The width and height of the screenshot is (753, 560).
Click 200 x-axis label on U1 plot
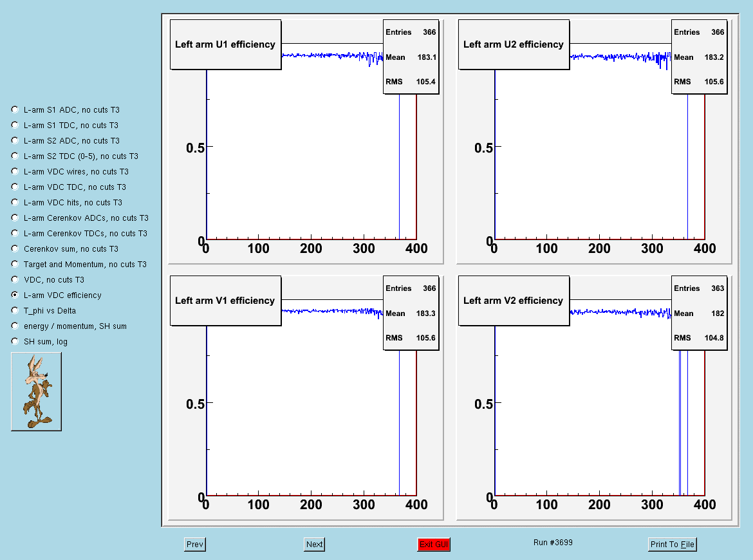point(311,248)
